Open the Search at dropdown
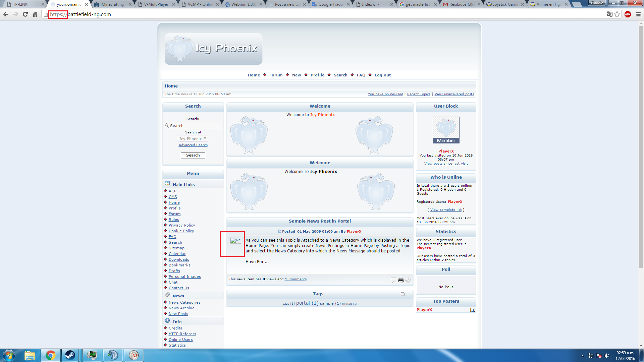This screenshot has width=644, height=362. tap(193, 139)
